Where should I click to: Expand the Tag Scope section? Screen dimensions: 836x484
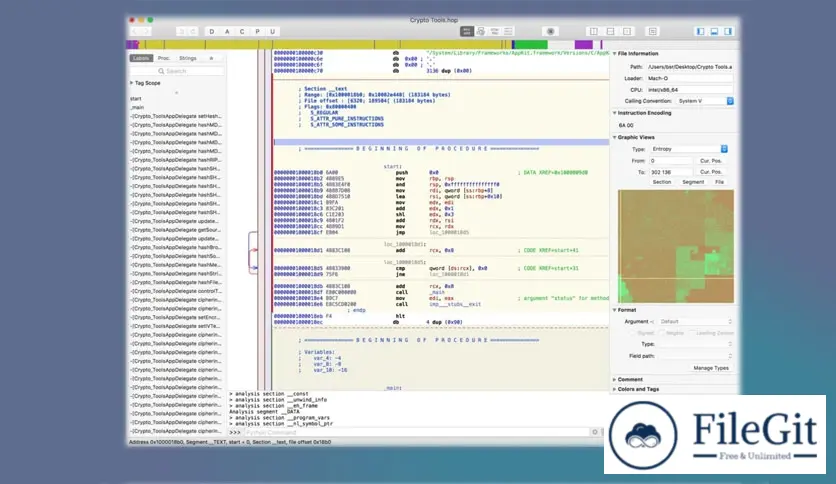[132, 83]
